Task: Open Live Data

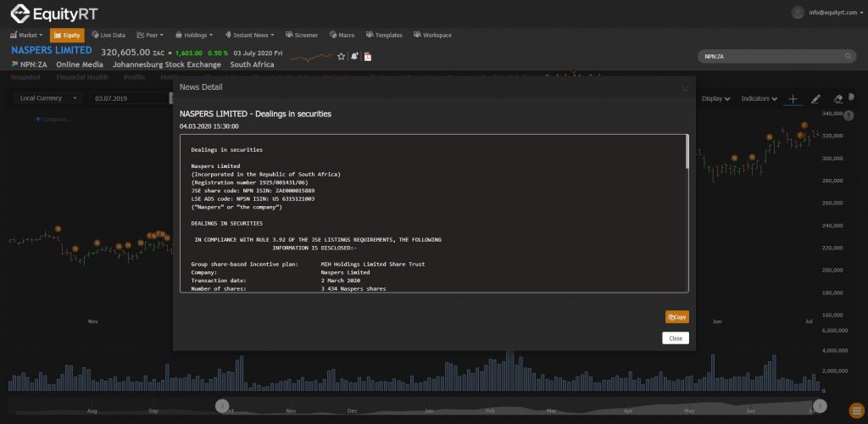Action: tap(108, 35)
